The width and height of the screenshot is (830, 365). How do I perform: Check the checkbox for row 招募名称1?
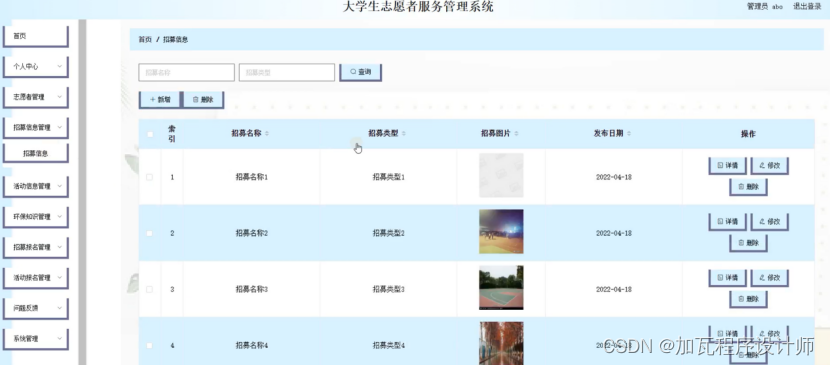(149, 177)
